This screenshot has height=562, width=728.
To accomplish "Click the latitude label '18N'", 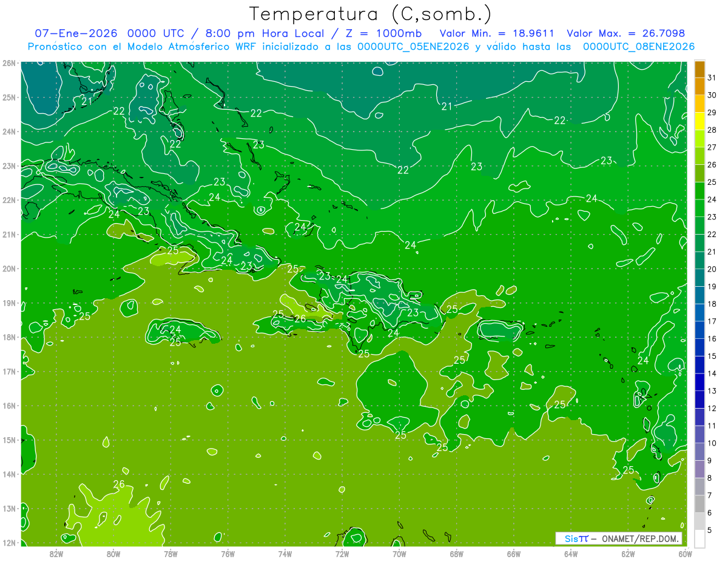I will (x=9, y=337).
